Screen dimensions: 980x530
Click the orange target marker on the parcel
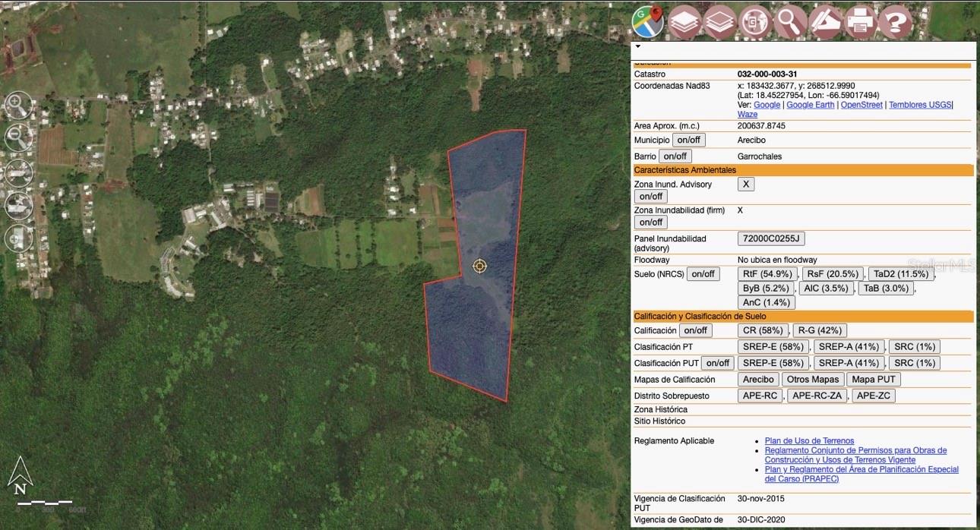coord(479,266)
